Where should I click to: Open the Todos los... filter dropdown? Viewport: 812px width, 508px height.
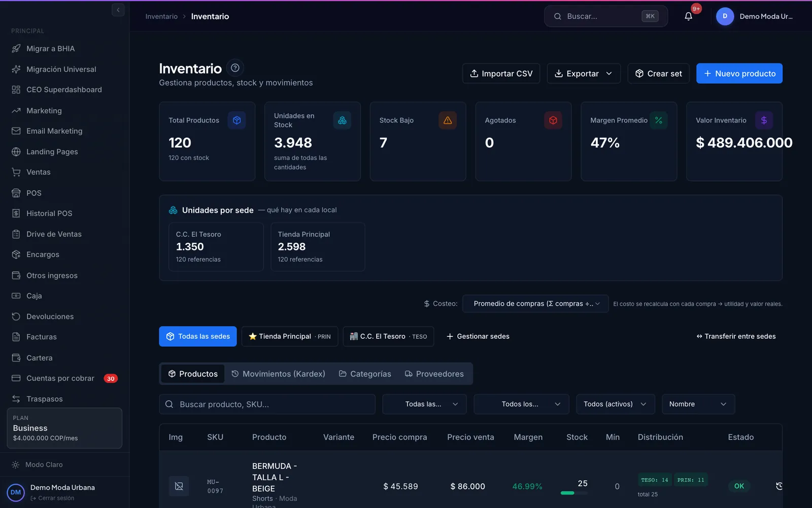[521, 404]
